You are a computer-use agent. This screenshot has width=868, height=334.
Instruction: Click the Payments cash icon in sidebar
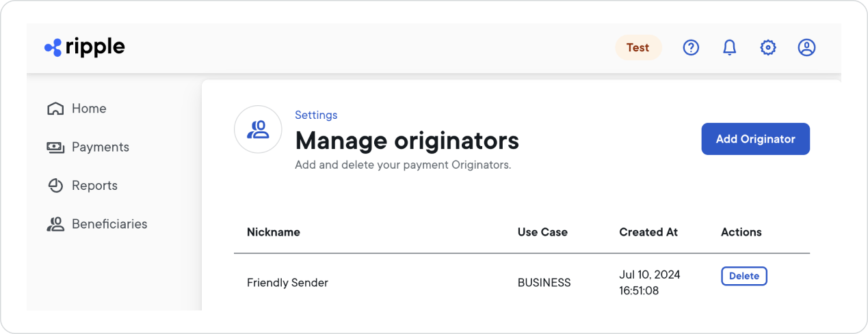coord(55,148)
